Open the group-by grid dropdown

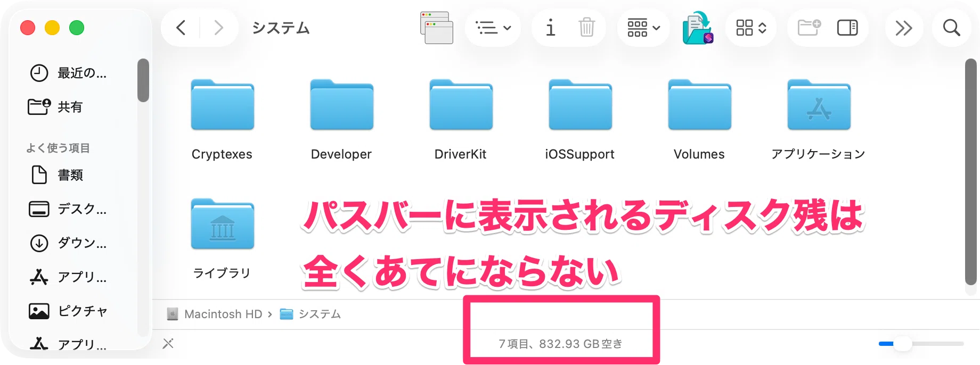click(x=643, y=28)
